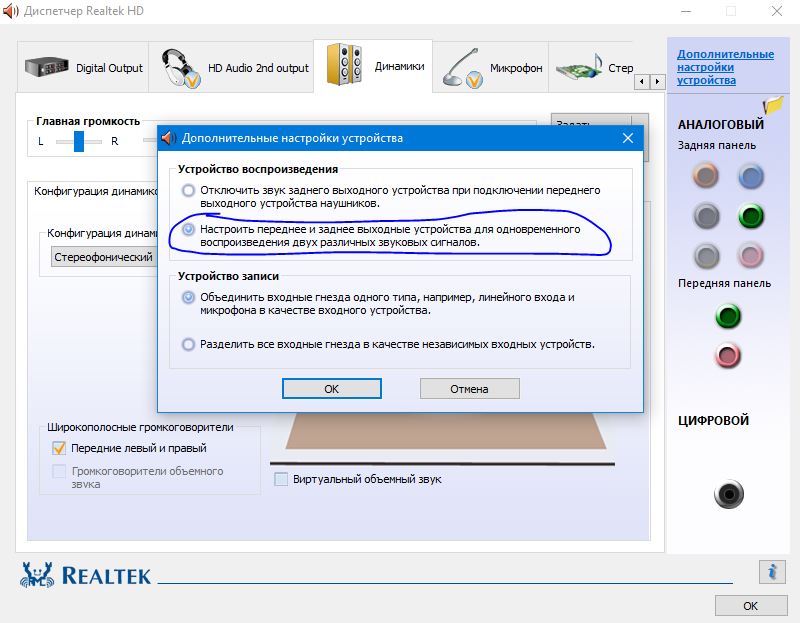Click Отмена in the dialog
This screenshot has width=800, height=623.
[469, 389]
